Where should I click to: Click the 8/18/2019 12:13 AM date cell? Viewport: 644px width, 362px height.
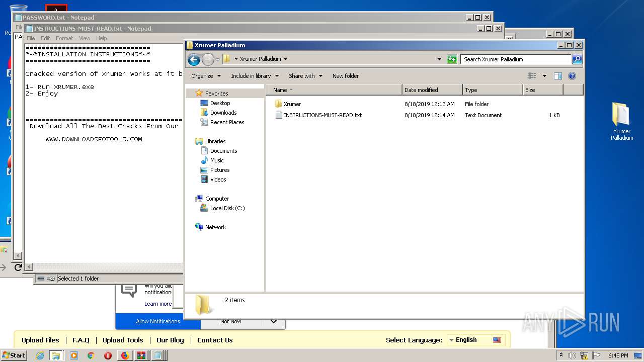pyautogui.click(x=429, y=104)
